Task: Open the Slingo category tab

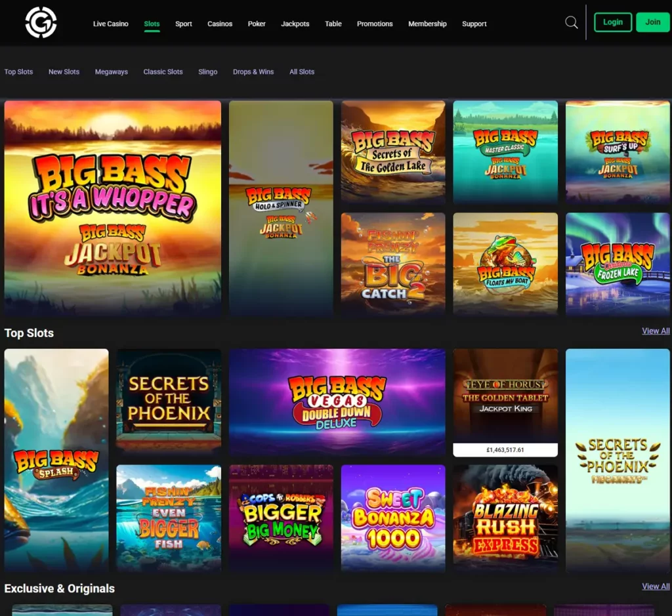Action: [x=207, y=72]
